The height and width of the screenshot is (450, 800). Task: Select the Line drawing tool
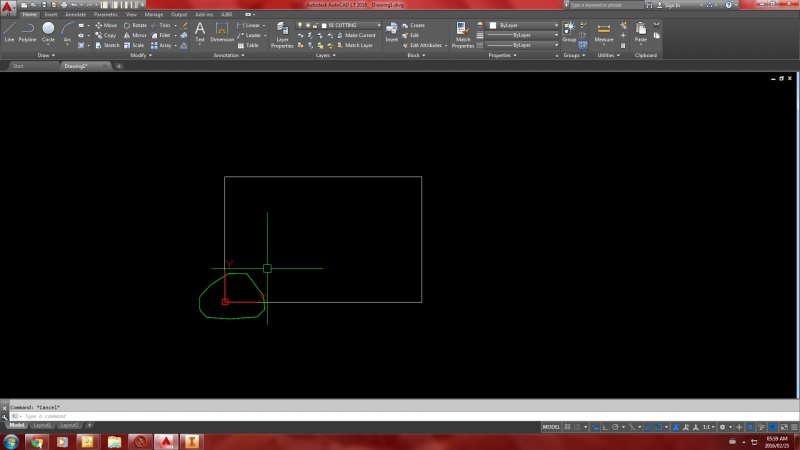click(x=9, y=30)
